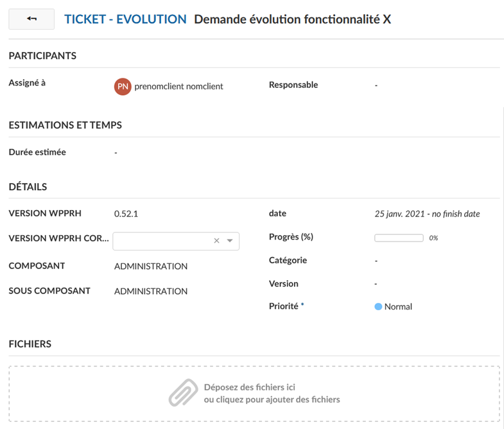Click the TICKET - EVOLUTION type link
The height and width of the screenshot is (429, 504).
pos(125,19)
